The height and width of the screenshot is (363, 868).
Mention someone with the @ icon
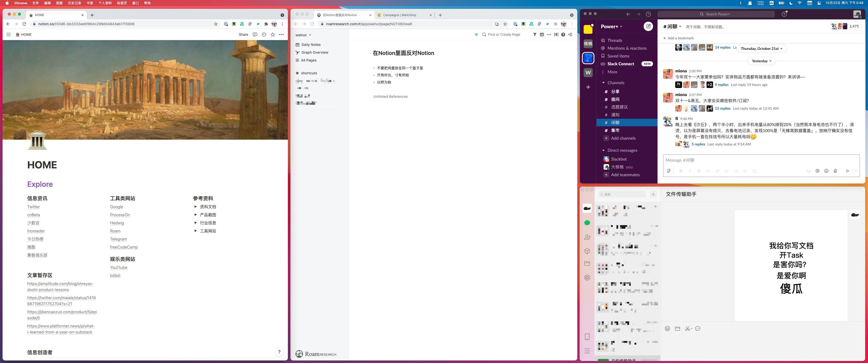(x=817, y=171)
